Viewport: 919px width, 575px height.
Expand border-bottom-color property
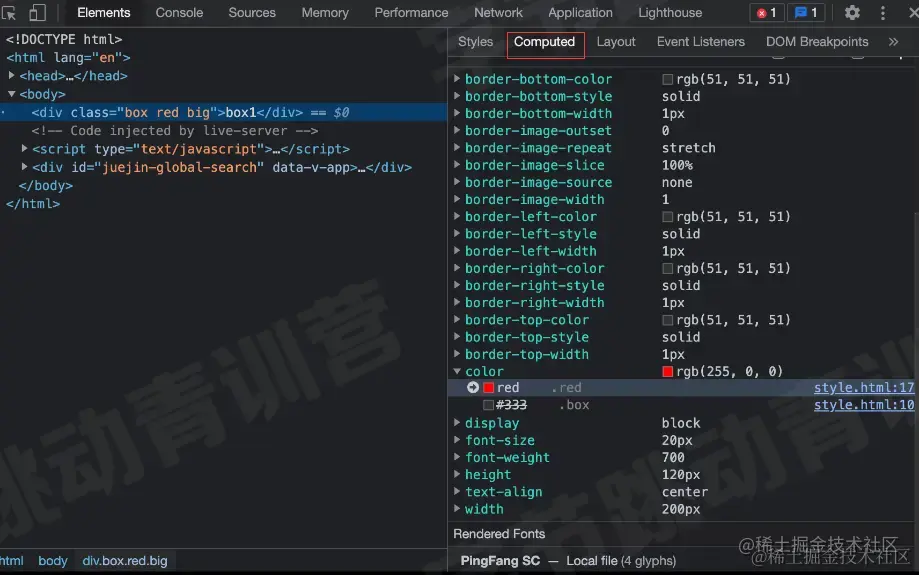point(457,78)
